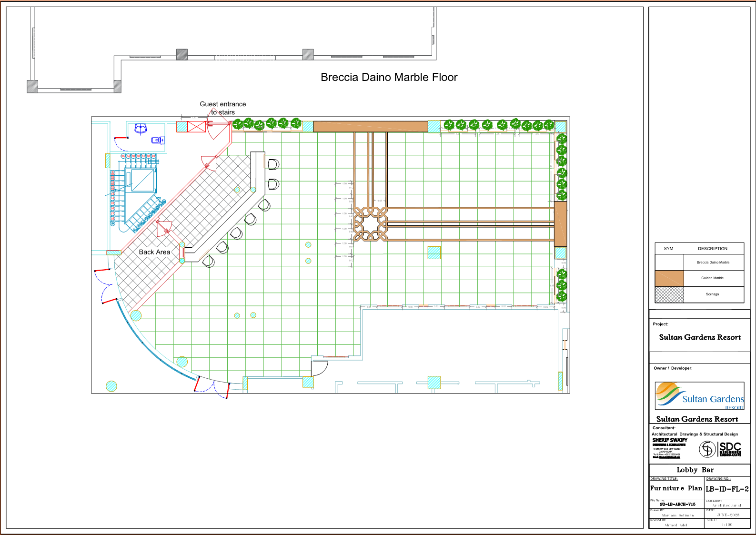Click the octagonal star floor ornament
The height and width of the screenshot is (535, 756).
click(x=370, y=223)
